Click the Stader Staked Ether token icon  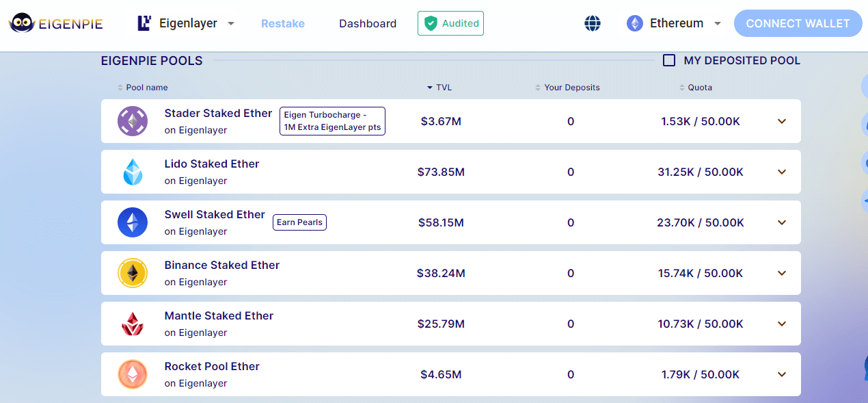133,121
